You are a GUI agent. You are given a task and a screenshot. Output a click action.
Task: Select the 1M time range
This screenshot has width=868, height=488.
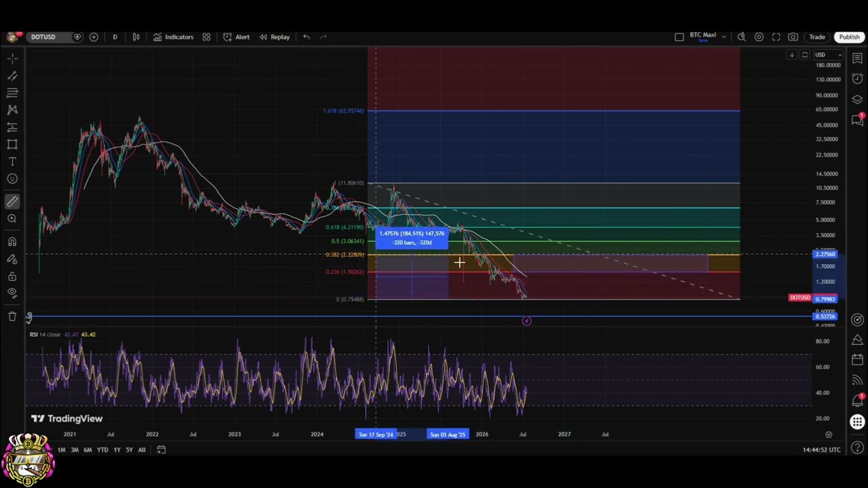pyautogui.click(x=61, y=449)
